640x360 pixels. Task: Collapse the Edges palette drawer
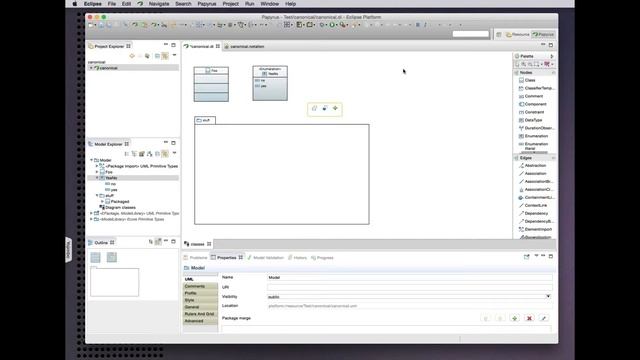pyautogui.click(x=535, y=158)
